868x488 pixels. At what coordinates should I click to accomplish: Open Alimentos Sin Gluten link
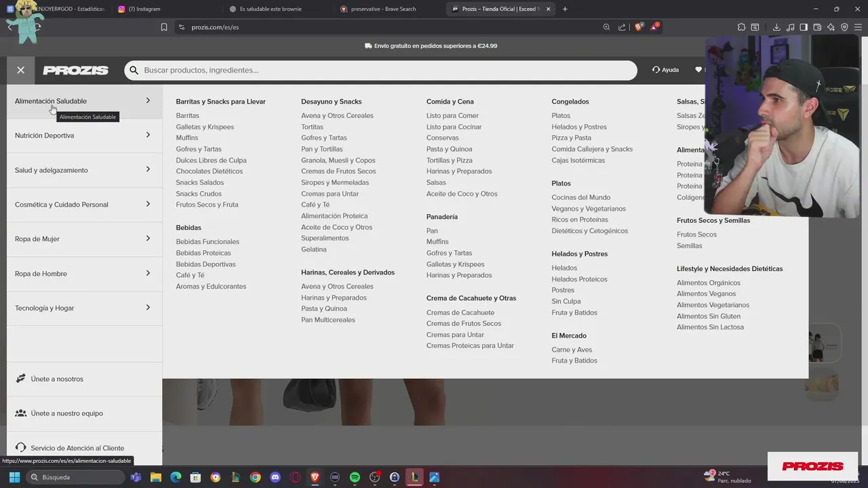(x=708, y=317)
